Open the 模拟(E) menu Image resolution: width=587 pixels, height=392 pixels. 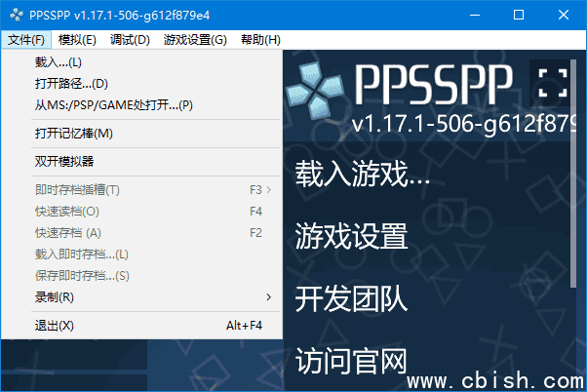[77, 40]
